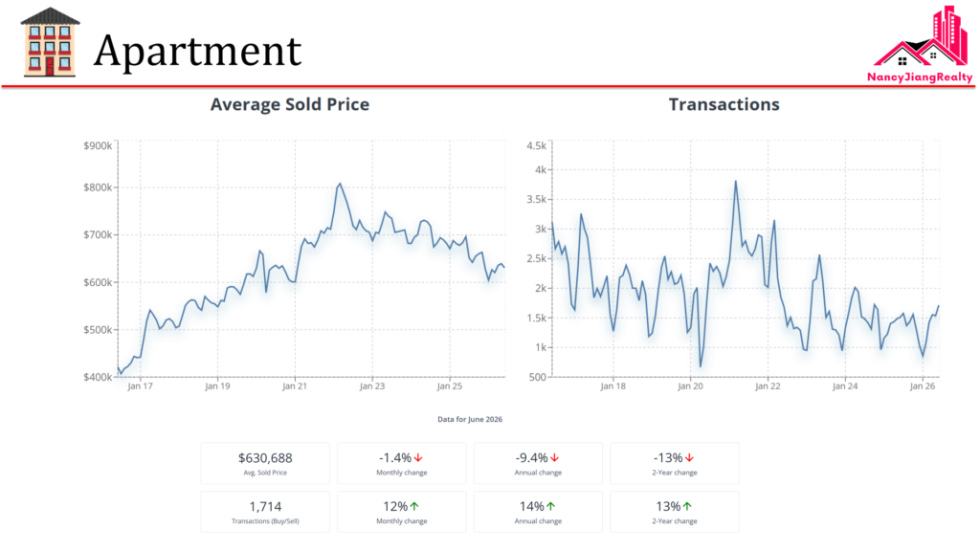Click the Jan 26 label on transactions chart
The width and height of the screenshot is (980, 551).
click(x=923, y=386)
